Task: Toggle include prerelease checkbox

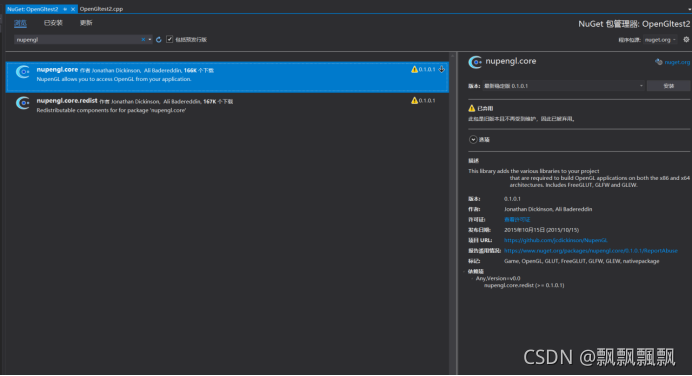Action: pos(169,39)
